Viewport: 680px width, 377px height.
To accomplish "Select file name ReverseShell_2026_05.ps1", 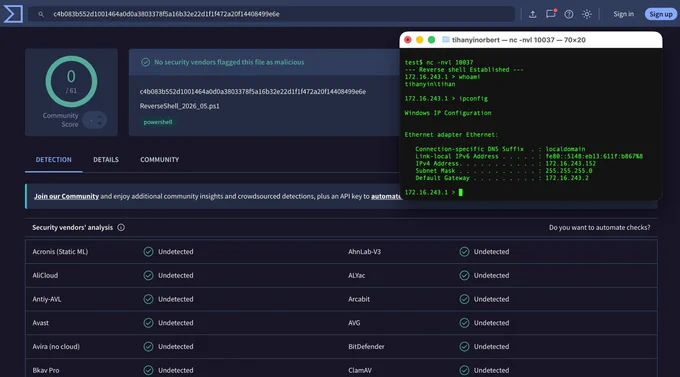I will tap(180, 106).
